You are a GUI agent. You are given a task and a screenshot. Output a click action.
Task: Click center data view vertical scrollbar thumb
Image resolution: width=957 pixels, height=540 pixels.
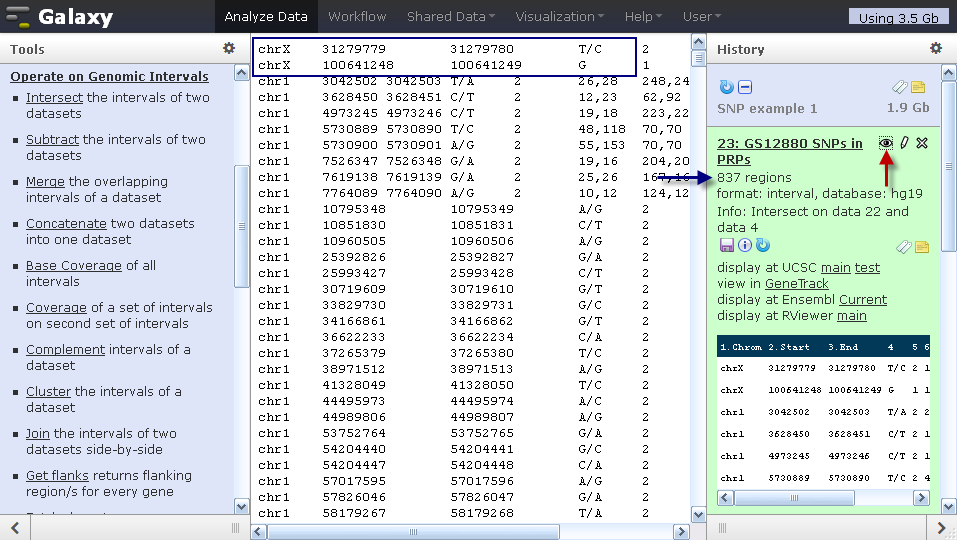pyautogui.click(x=699, y=59)
